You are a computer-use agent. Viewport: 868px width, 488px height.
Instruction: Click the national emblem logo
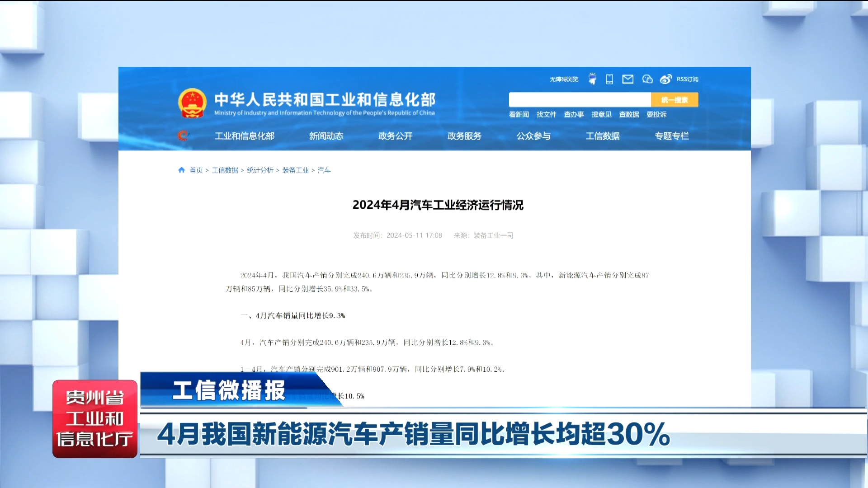click(x=192, y=103)
